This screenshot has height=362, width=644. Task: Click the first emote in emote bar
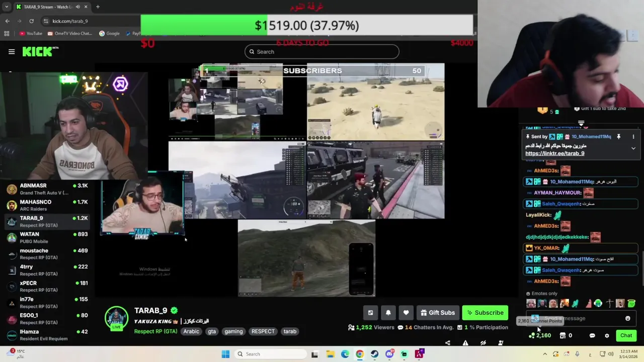tap(531, 303)
